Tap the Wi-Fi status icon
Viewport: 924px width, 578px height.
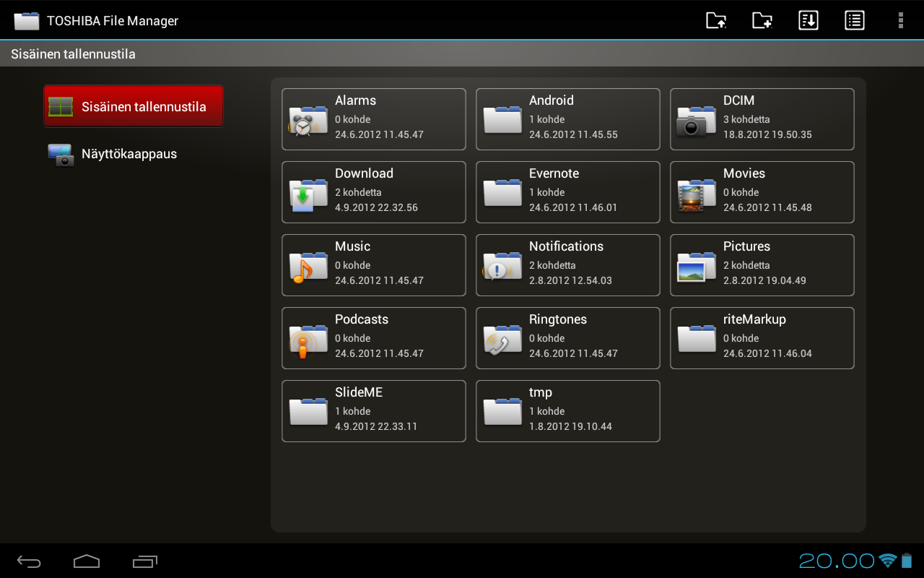888,561
